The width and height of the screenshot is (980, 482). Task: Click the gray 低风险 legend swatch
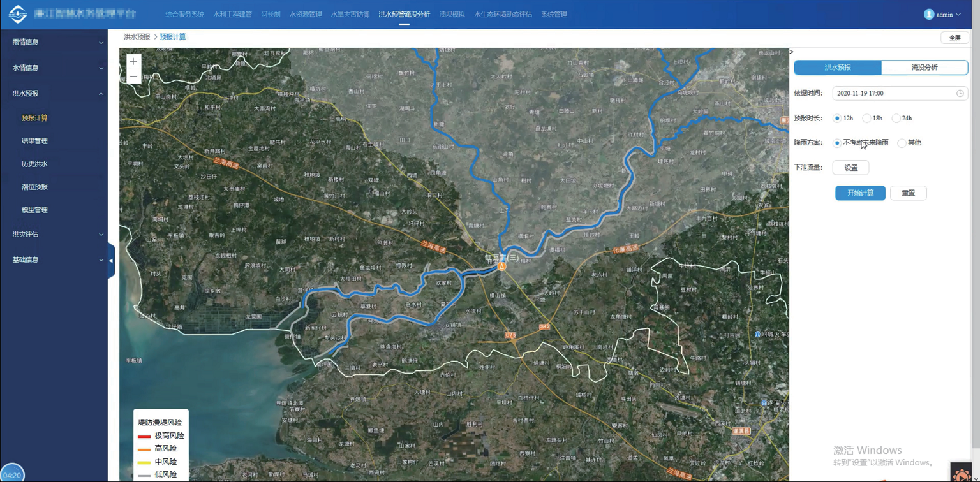point(144,475)
